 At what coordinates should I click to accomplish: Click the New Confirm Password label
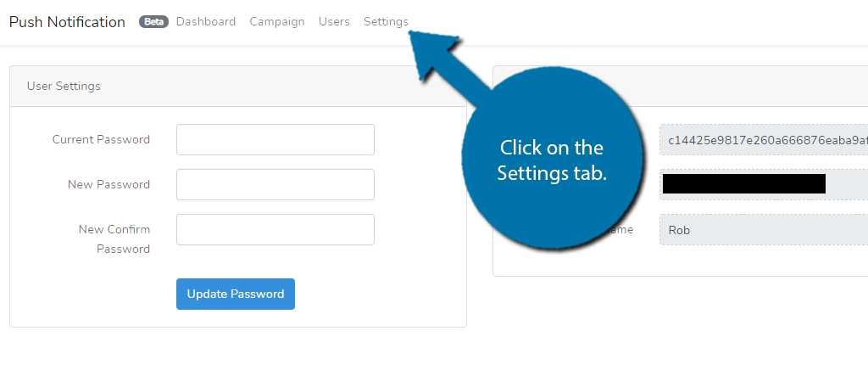pos(114,239)
